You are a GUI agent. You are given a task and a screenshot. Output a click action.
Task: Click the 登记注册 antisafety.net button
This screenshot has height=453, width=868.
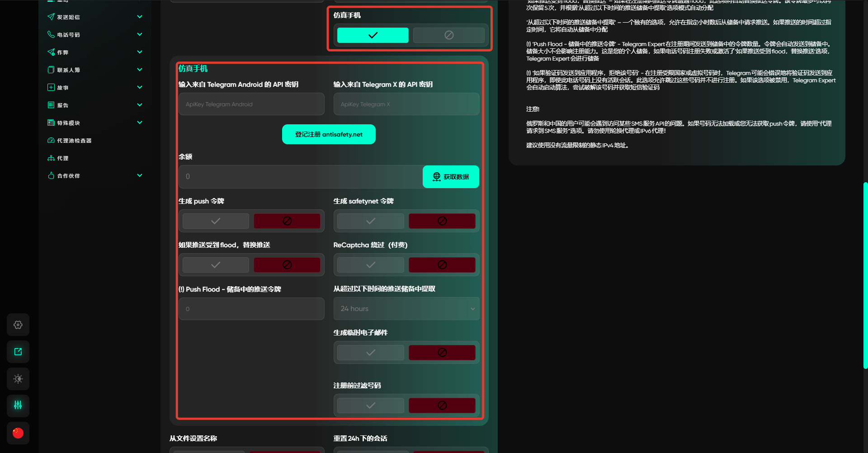[x=329, y=134]
